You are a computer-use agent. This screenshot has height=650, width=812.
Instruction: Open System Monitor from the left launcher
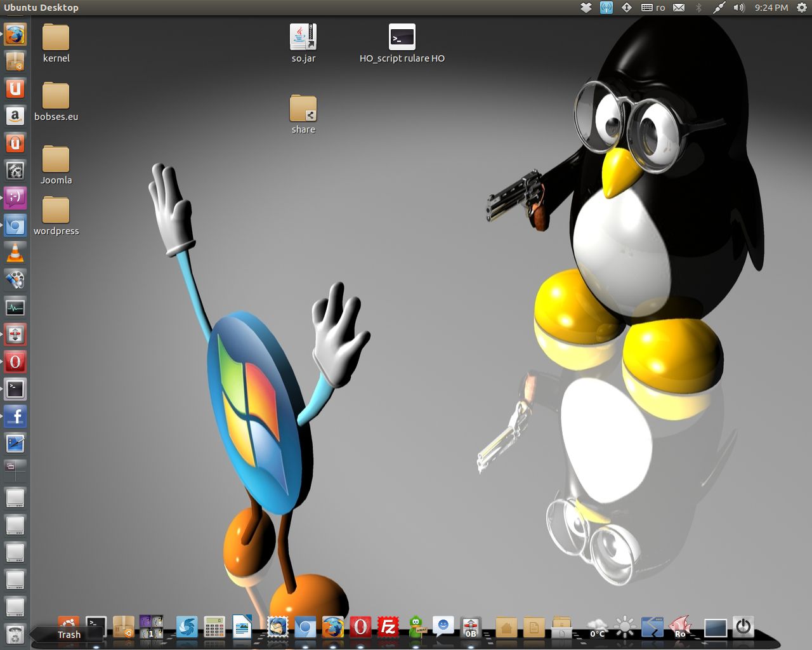click(15, 308)
